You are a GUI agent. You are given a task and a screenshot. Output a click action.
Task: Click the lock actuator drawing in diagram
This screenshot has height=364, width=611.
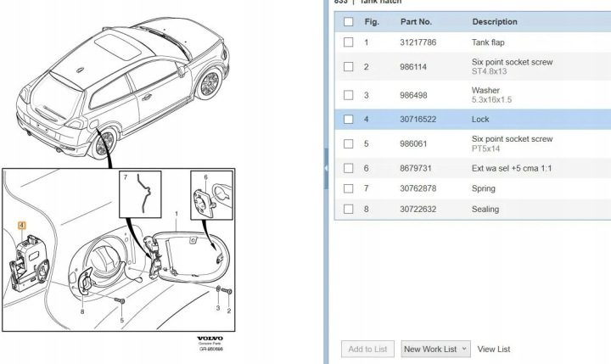click(30, 263)
